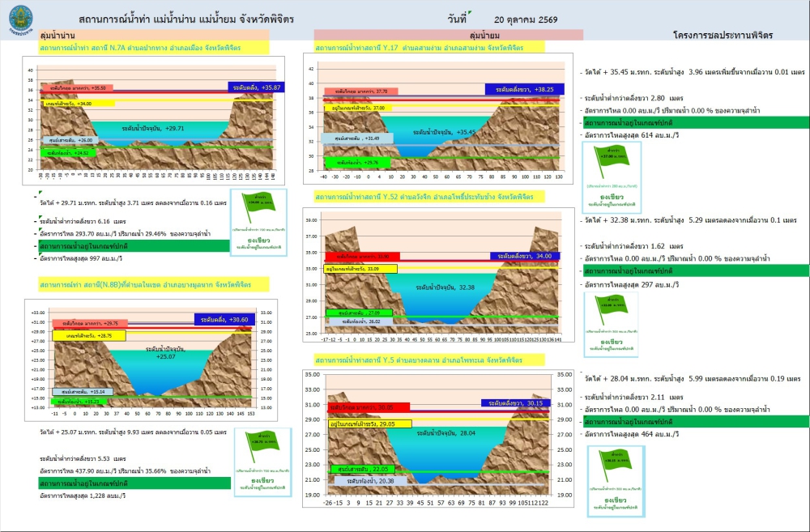The image size is (810, 532).
Task: Select the blue 'ระดับตลิ่งขวา, 30.15' label
Action: pos(515,403)
